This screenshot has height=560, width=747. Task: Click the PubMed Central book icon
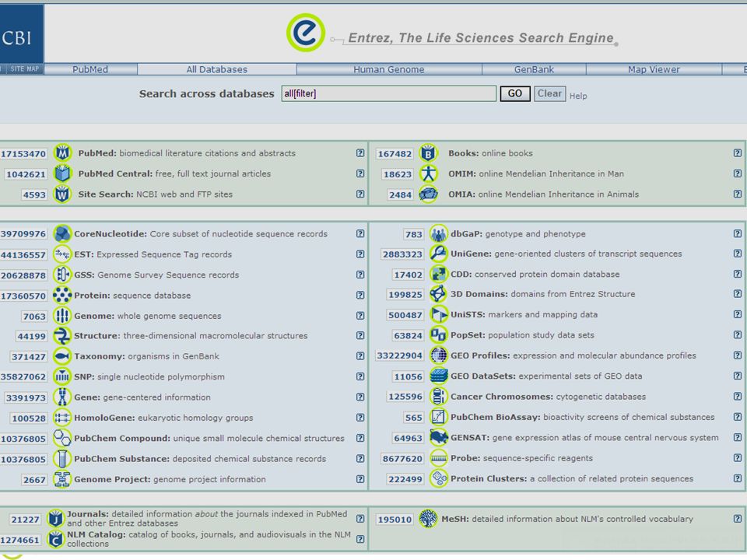tap(62, 173)
